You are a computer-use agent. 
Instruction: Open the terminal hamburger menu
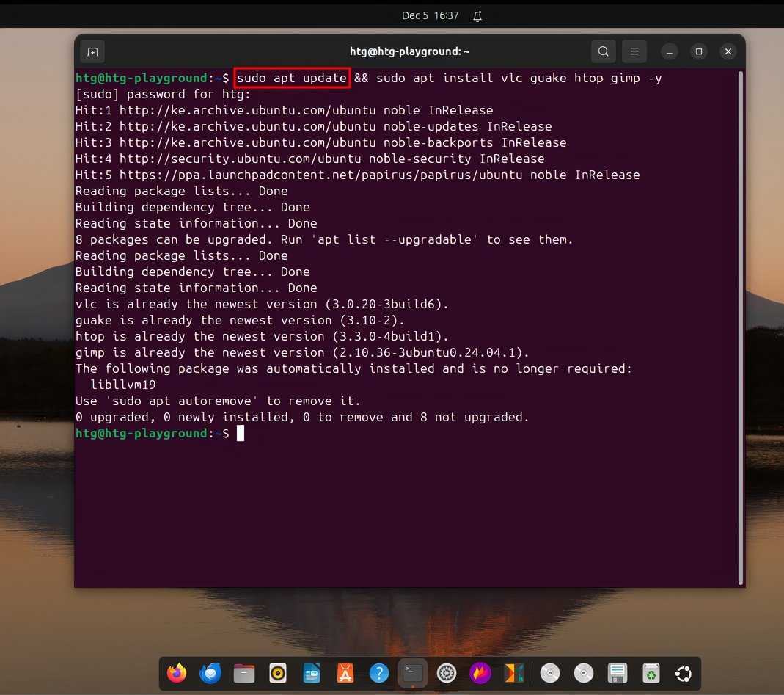coord(634,51)
